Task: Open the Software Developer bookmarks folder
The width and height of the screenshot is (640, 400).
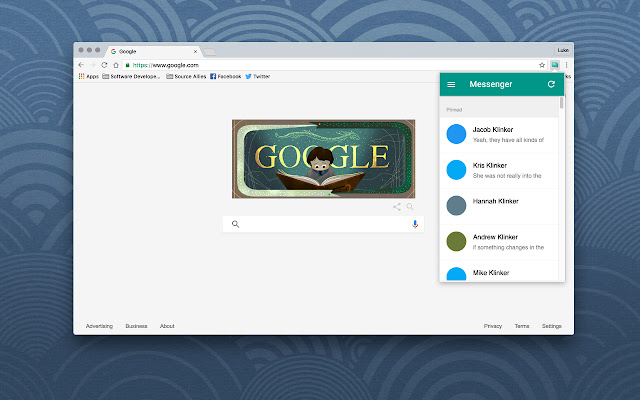Action: coord(131,76)
